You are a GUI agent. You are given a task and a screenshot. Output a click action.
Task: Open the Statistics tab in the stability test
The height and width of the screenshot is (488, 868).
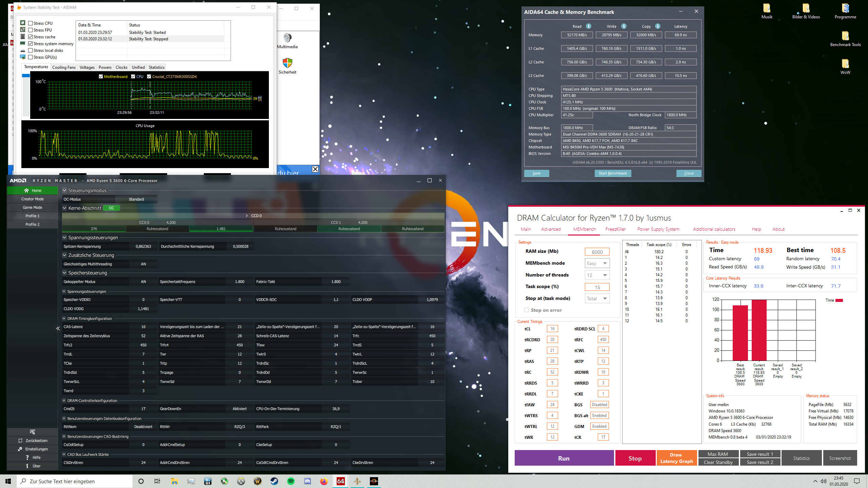point(156,67)
